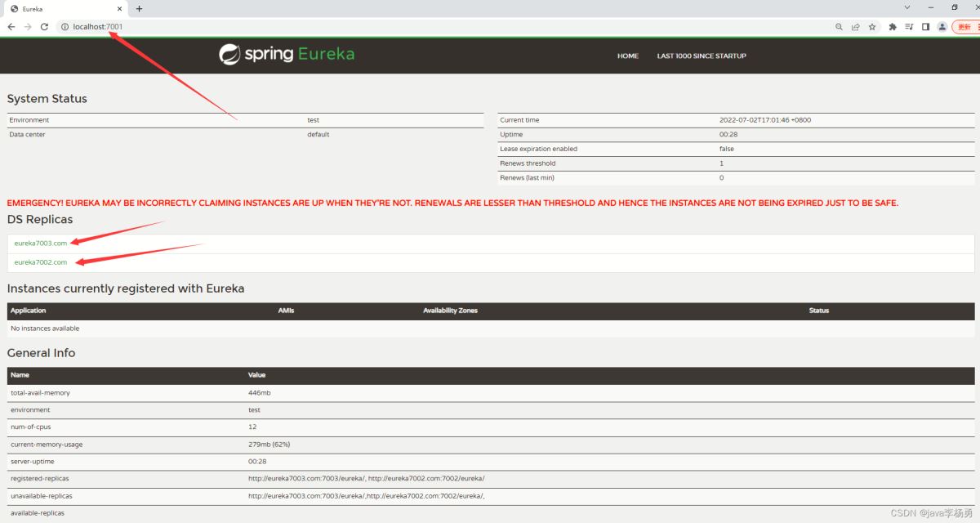Bookmark this page with the star
The height and width of the screenshot is (523, 980).
[872, 27]
